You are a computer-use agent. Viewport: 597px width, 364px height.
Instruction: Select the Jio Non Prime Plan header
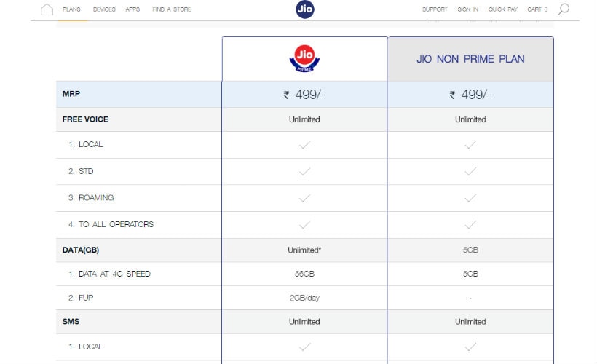coord(470,59)
